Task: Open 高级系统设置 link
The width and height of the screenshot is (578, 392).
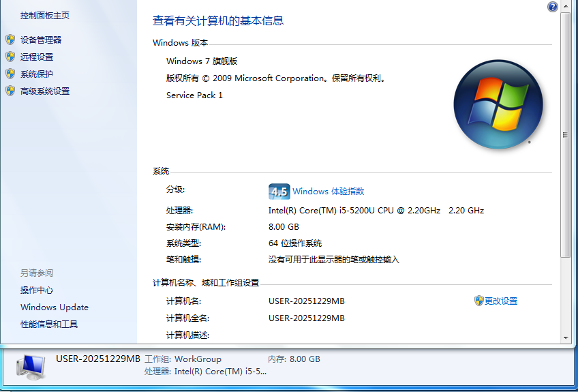Action: pyautogui.click(x=45, y=91)
